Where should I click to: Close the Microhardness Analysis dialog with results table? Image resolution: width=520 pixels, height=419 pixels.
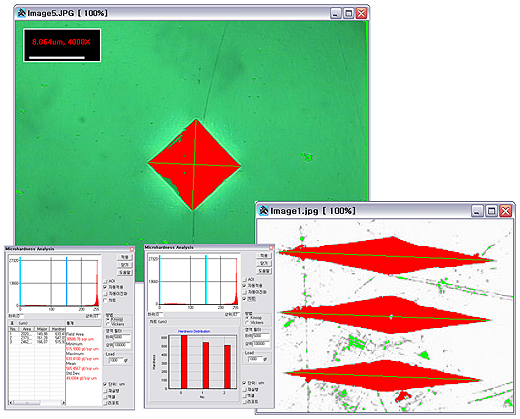[132, 249]
